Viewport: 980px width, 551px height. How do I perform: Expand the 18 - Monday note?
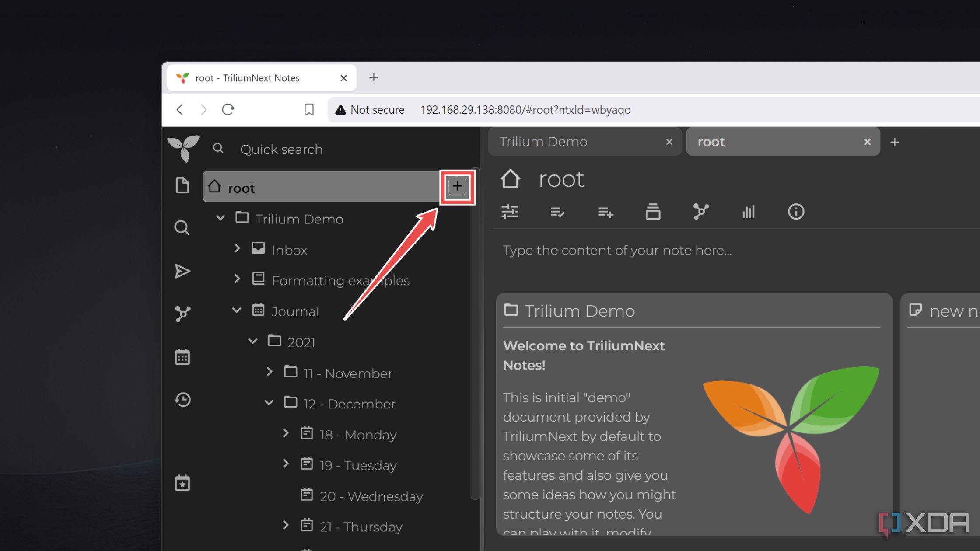tap(286, 433)
